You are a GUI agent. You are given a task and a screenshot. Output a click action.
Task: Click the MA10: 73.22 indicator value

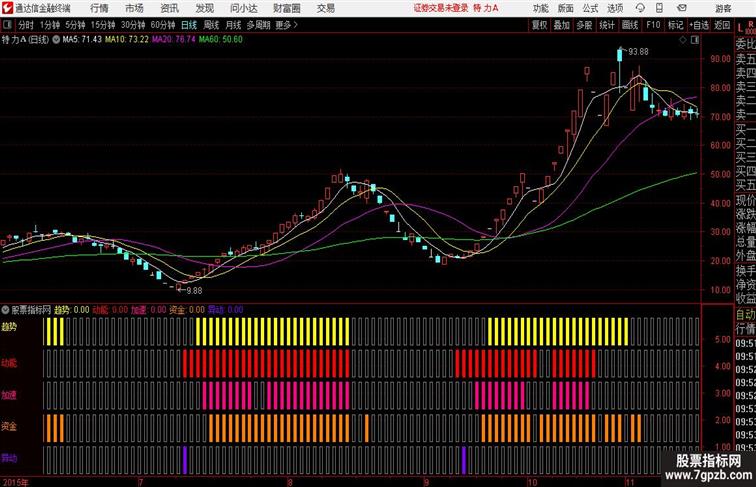pyautogui.click(x=127, y=40)
